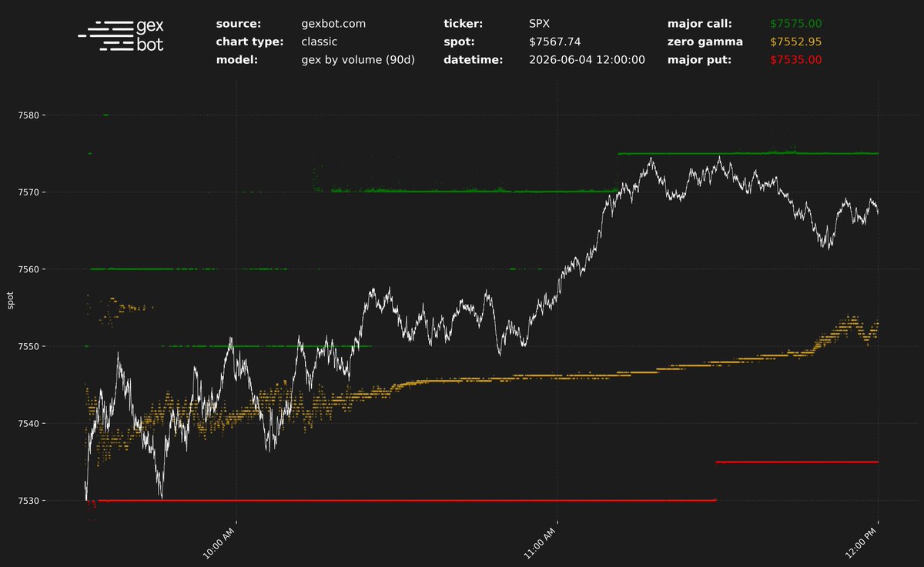Click the 'model:' label
This screenshot has height=567, width=924.
pyautogui.click(x=238, y=59)
